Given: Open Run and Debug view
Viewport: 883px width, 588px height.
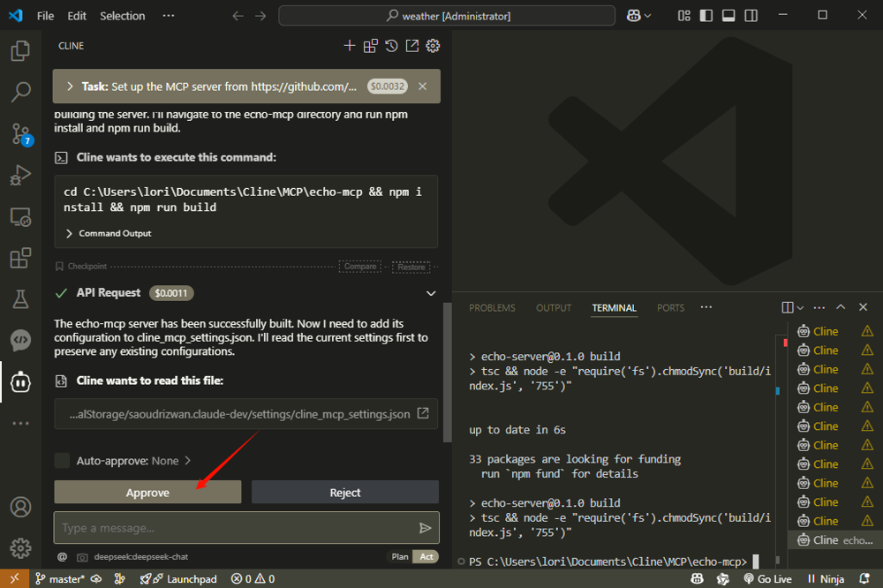Looking at the screenshot, I should [20, 176].
